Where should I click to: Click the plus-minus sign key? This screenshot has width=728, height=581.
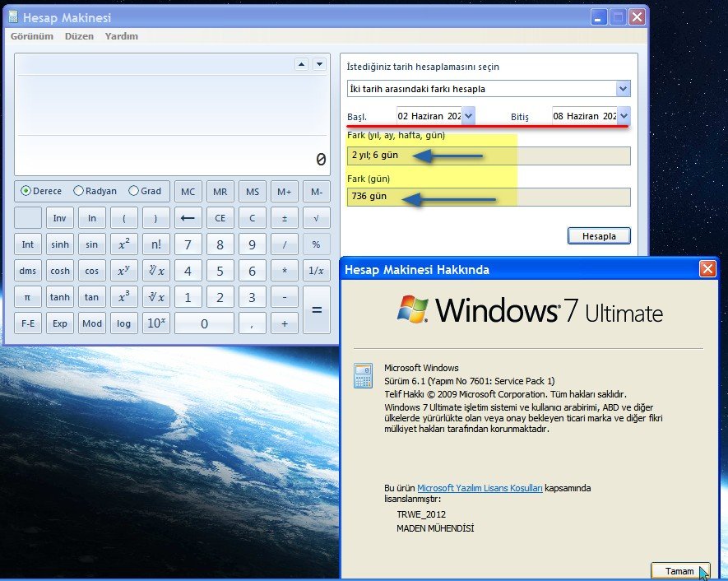point(285,218)
